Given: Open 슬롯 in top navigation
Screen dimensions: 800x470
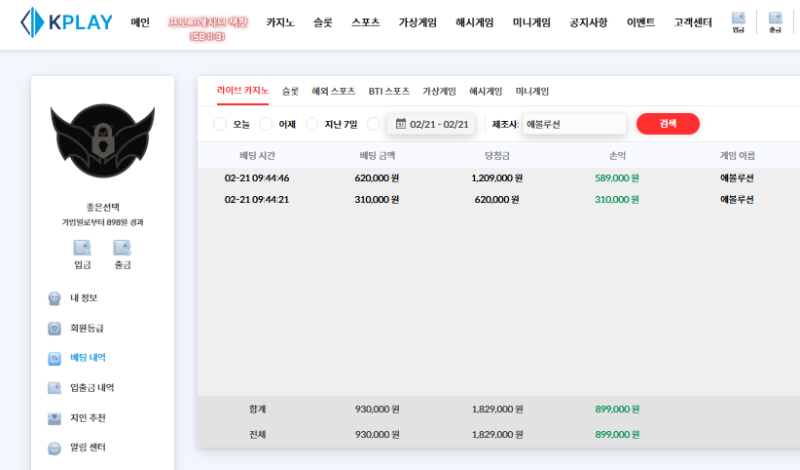Looking at the screenshot, I should [322, 22].
